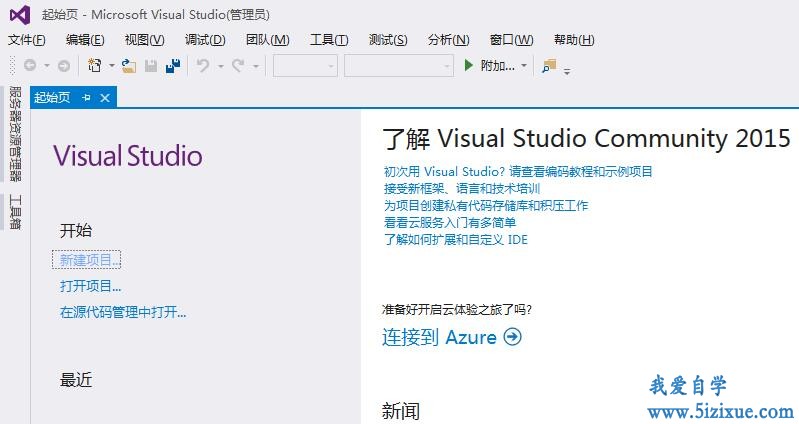Click the 连接到 Azure link
Image resolution: width=799 pixels, height=424 pixels.
[x=439, y=337]
